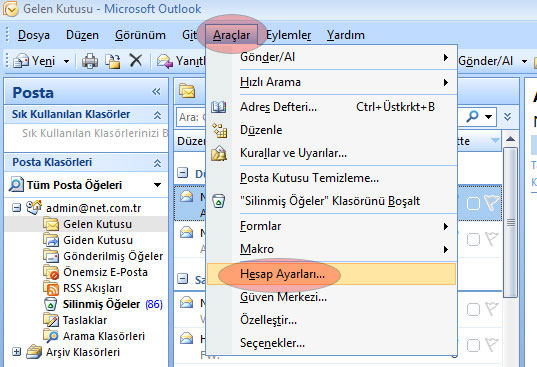Select Güven Merkezi menu entry
Viewport: 537px width, 367px height.
331,297
